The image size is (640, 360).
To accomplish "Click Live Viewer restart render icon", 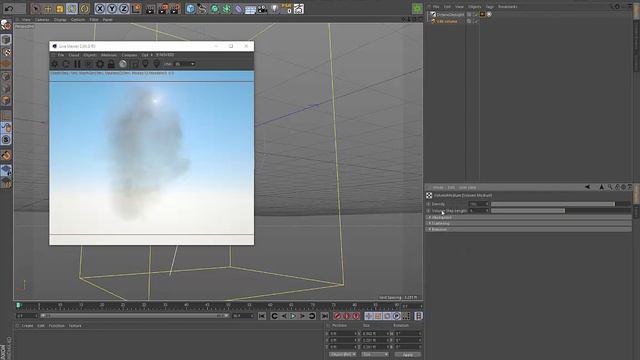I will pos(66,64).
